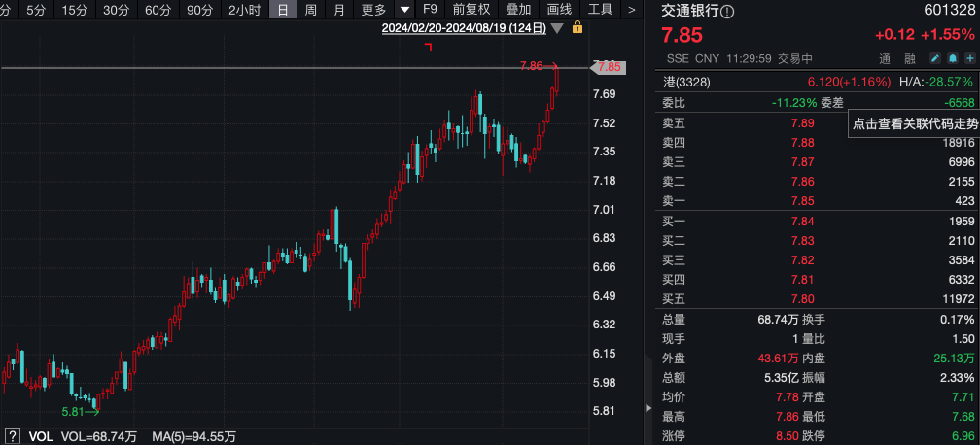Click the 港(3328) linked H-share quote
Viewport: 980px width, 445px height.
tap(686, 82)
